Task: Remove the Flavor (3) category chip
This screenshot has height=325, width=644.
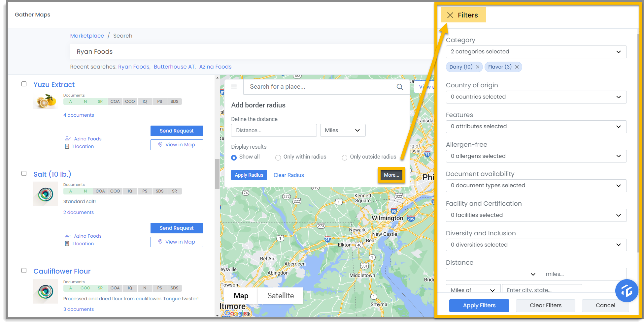Action: 517,67
